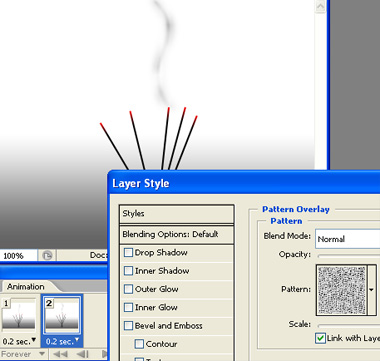Click the noise pattern swatch preview

[342, 290]
